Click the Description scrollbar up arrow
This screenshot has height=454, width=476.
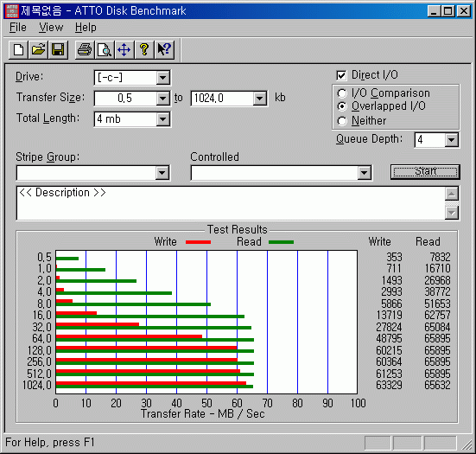click(x=452, y=194)
